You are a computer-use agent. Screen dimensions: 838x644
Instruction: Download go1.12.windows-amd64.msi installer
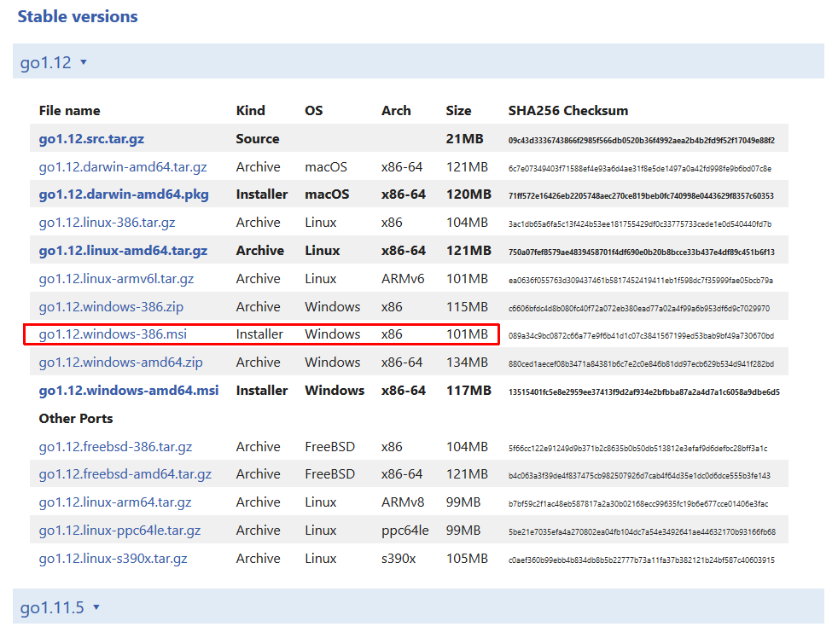[x=129, y=391]
